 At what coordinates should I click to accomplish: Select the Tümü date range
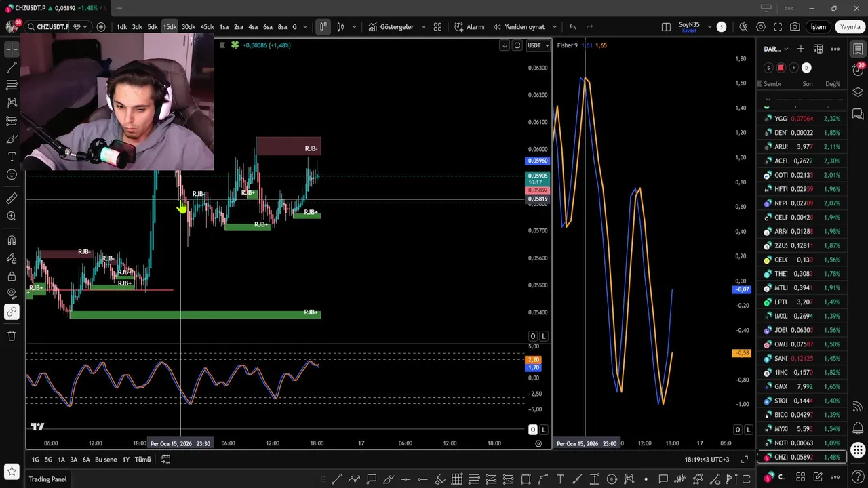pyautogui.click(x=142, y=460)
